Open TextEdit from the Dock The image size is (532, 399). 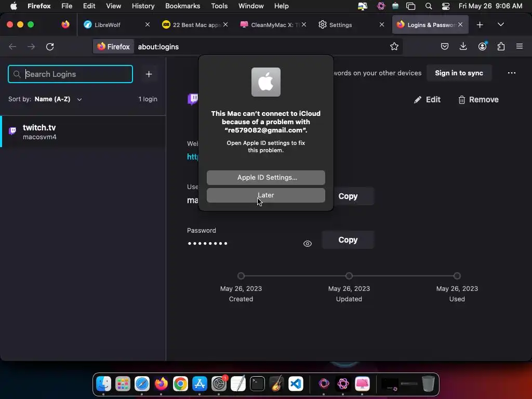click(238, 384)
